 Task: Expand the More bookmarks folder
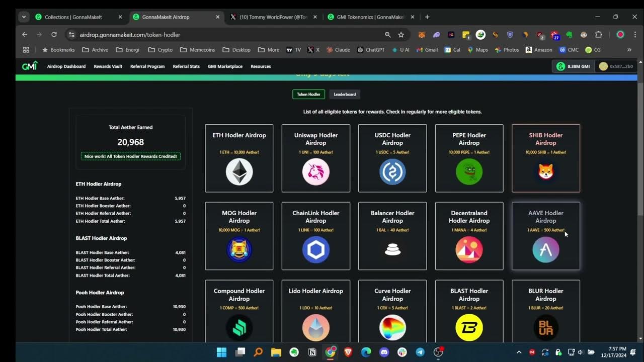click(x=269, y=50)
